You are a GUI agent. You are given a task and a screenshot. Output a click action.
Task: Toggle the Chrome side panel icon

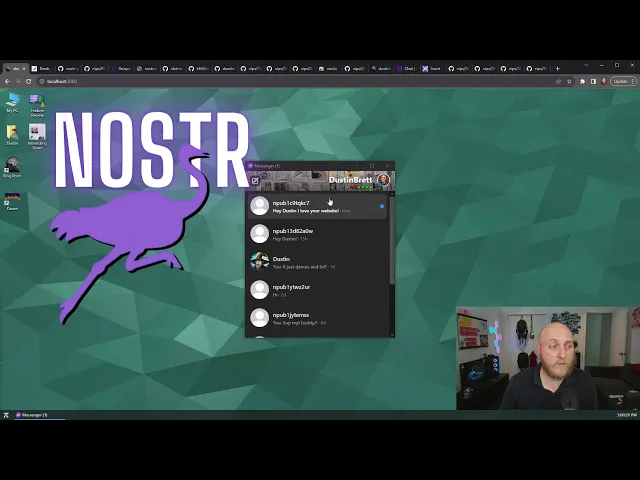point(593,81)
